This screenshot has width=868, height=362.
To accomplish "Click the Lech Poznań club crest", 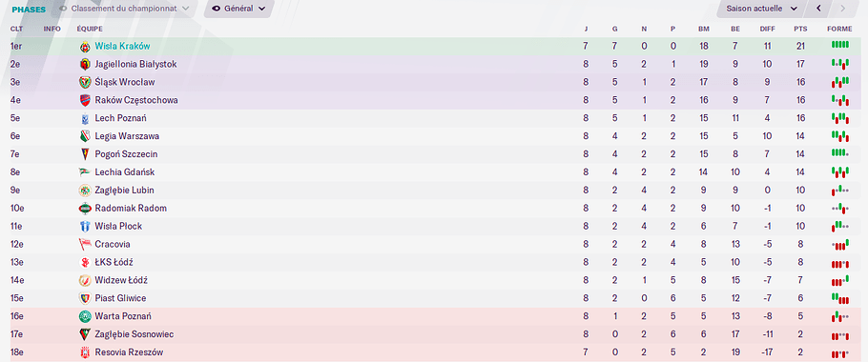I will click(85, 118).
